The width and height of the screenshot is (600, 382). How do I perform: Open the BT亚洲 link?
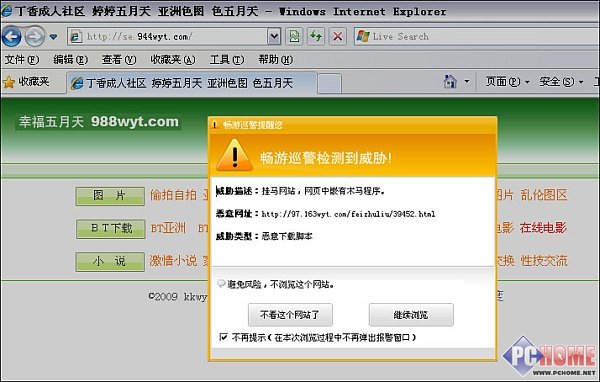tap(168, 229)
